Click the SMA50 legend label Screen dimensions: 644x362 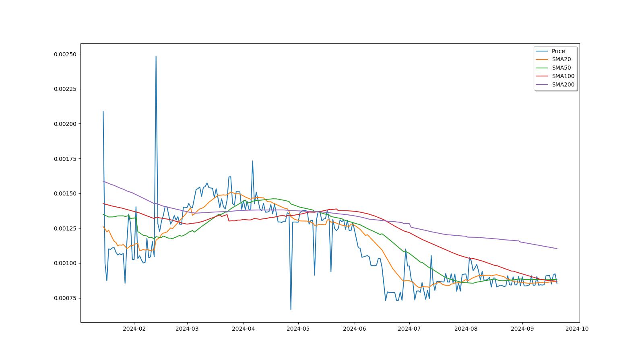click(561, 68)
